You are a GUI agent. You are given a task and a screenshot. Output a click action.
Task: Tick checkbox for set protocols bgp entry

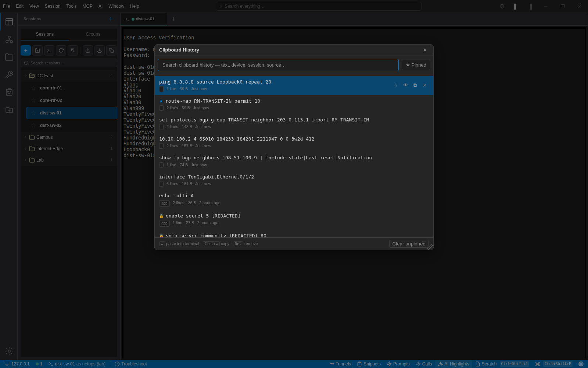click(x=161, y=127)
